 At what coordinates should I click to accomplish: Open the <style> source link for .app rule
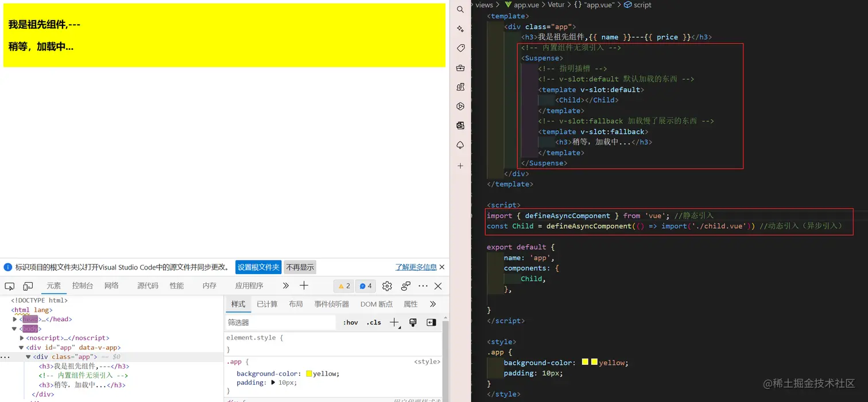[x=427, y=362]
